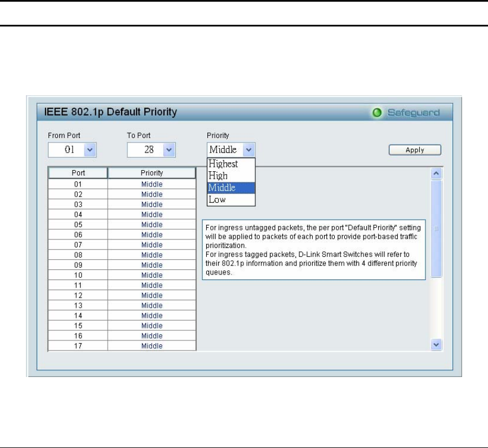Choose High in the Priority list
The image size is (488, 448).
pyautogui.click(x=231, y=176)
